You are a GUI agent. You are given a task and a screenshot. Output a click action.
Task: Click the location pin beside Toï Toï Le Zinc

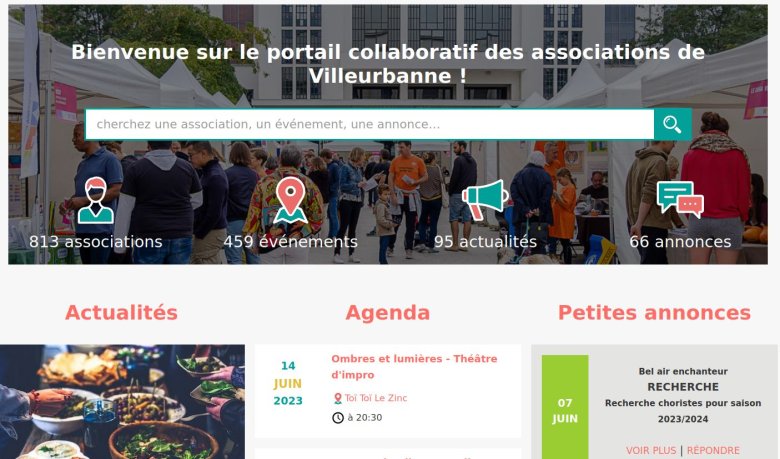click(x=338, y=398)
